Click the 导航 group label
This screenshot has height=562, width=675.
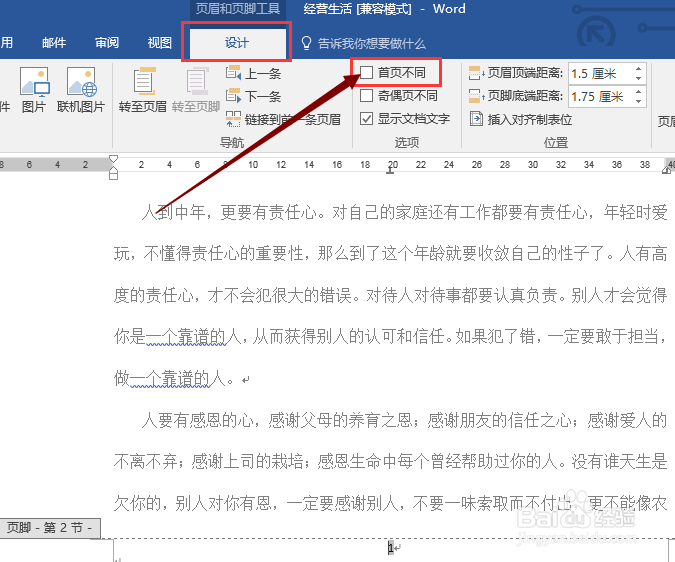[x=232, y=142]
